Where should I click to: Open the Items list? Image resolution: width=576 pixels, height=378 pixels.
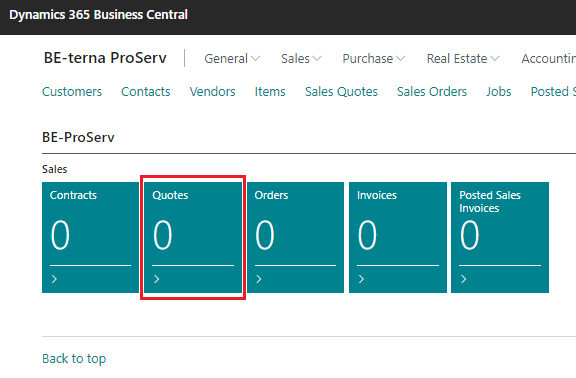270,91
